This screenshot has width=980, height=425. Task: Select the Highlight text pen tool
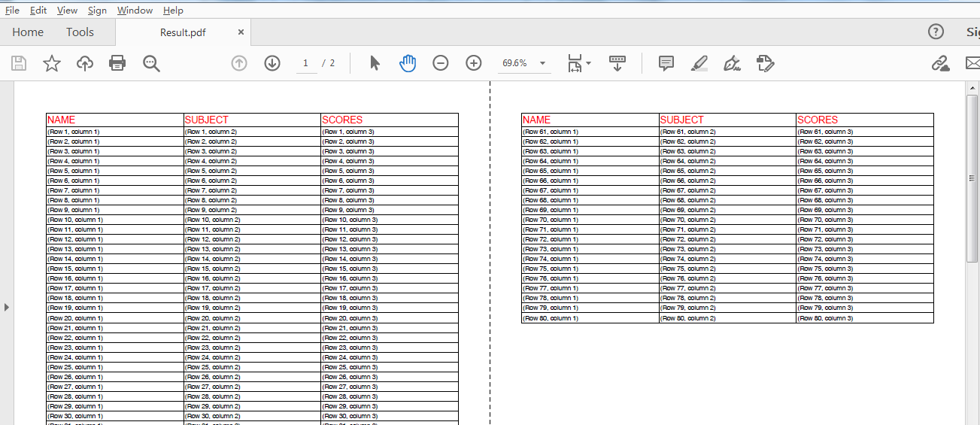(x=699, y=63)
